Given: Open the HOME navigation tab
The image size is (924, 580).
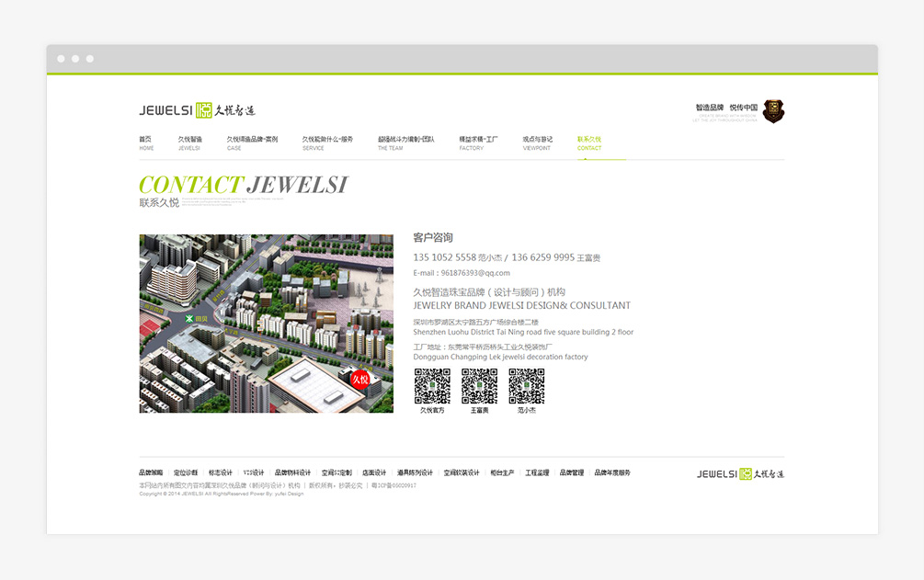Looking at the screenshot, I should pyautogui.click(x=146, y=143).
